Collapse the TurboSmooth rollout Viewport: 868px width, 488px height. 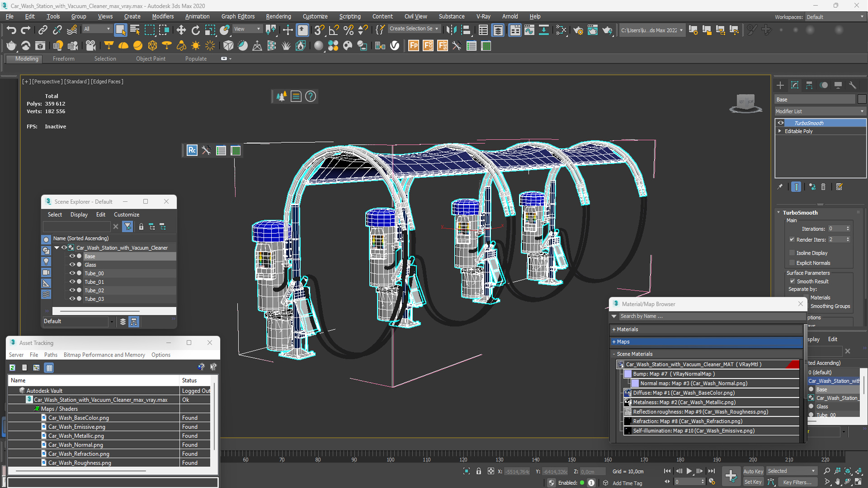pyautogui.click(x=778, y=212)
